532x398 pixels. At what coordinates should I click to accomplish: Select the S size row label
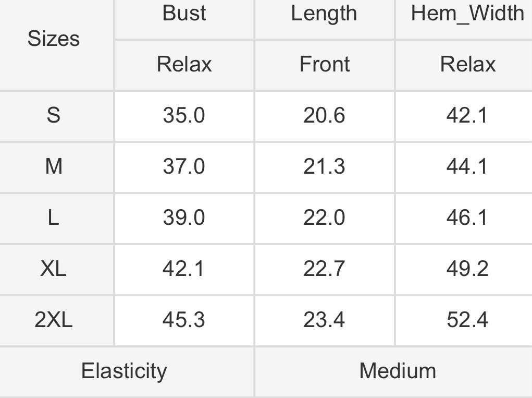pos(54,115)
